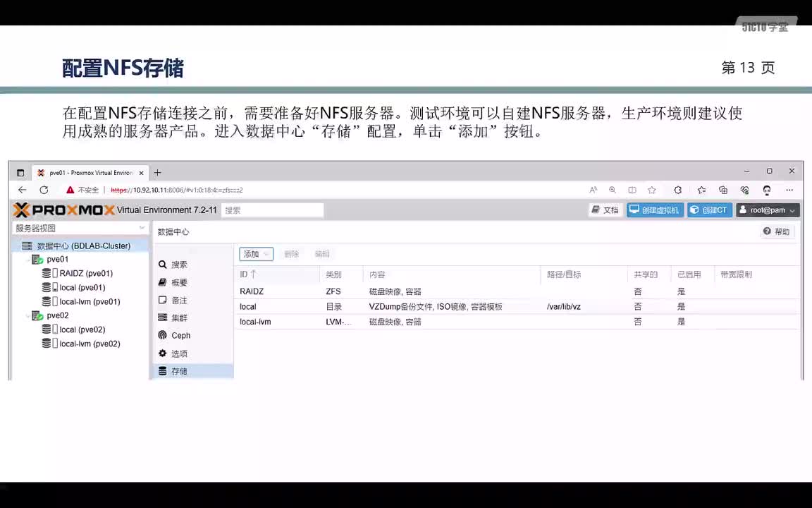This screenshot has width=812, height=508.
Task: Add page to favorites with star icon
Action: [x=652, y=190]
